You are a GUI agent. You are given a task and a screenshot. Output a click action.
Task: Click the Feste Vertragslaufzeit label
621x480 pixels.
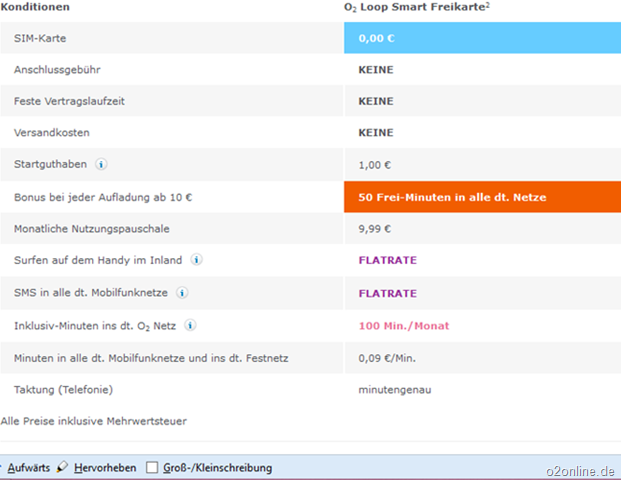pyautogui.click(x=69, y=101)
